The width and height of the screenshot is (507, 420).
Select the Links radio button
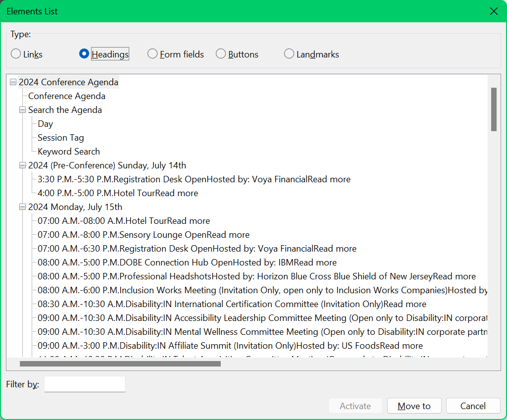click(27, 54)
